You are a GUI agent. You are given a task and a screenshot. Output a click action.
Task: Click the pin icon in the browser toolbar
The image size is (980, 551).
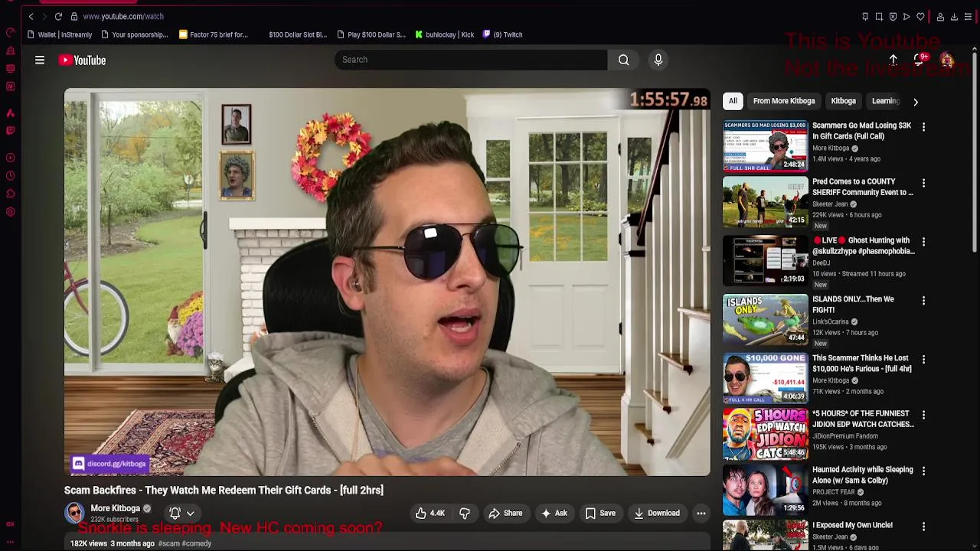click(865, 16)
